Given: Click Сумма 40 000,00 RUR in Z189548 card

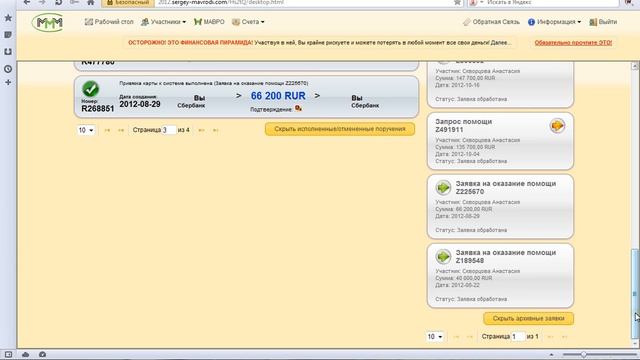Looking at the screenshot, I should tap(464, 278).
